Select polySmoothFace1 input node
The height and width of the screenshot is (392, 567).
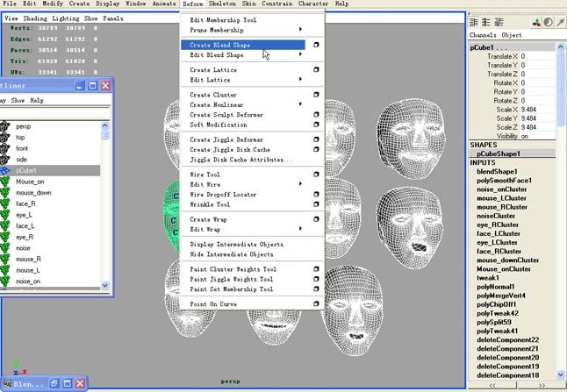(x=504, y=181)
